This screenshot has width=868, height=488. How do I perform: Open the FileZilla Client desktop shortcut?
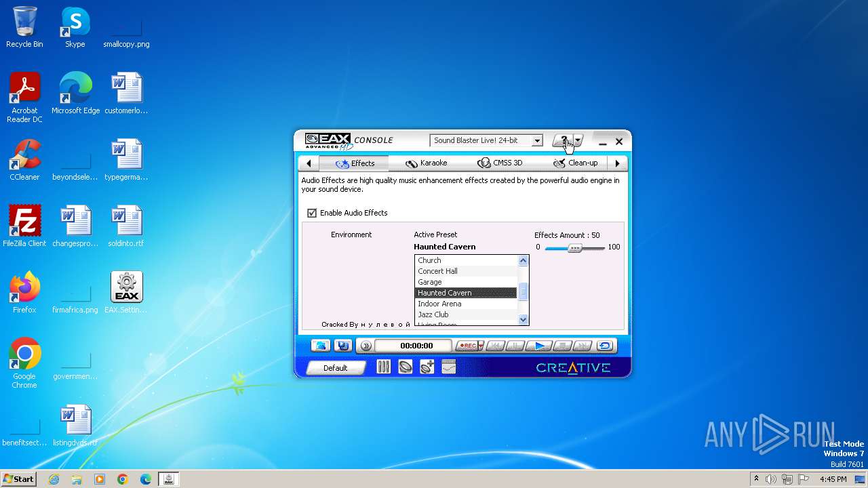coord(24,226)
